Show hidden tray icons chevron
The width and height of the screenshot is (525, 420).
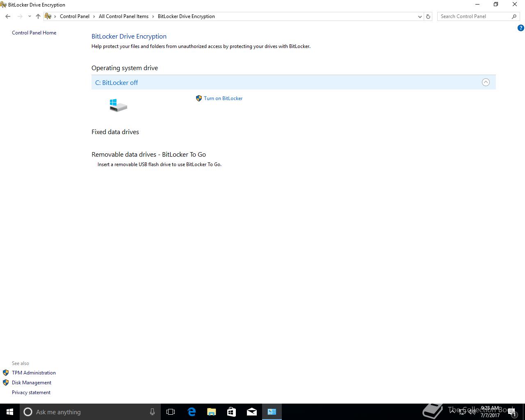(453, 412)
